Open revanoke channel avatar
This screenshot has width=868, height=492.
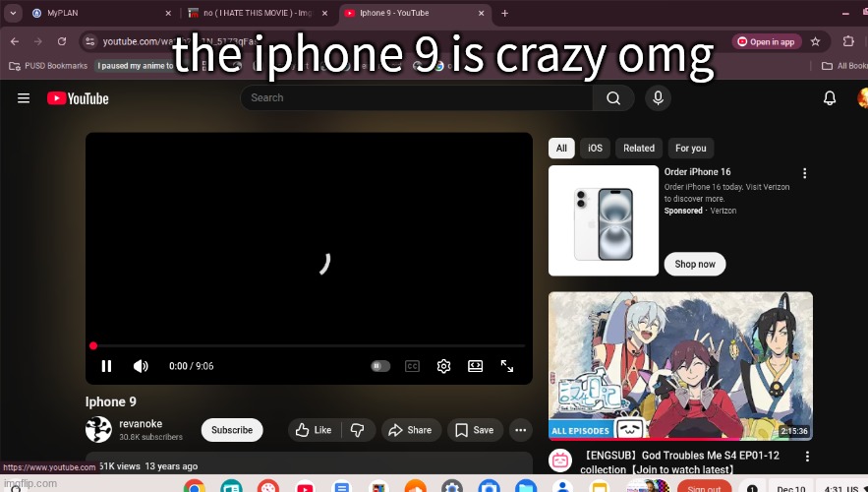pos(98,430)
